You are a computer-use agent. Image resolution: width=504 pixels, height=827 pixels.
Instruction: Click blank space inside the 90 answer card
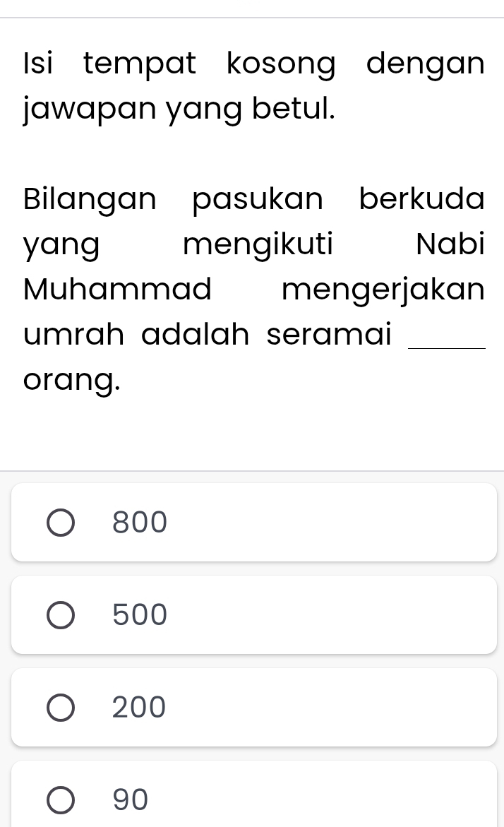click(332, 797)
